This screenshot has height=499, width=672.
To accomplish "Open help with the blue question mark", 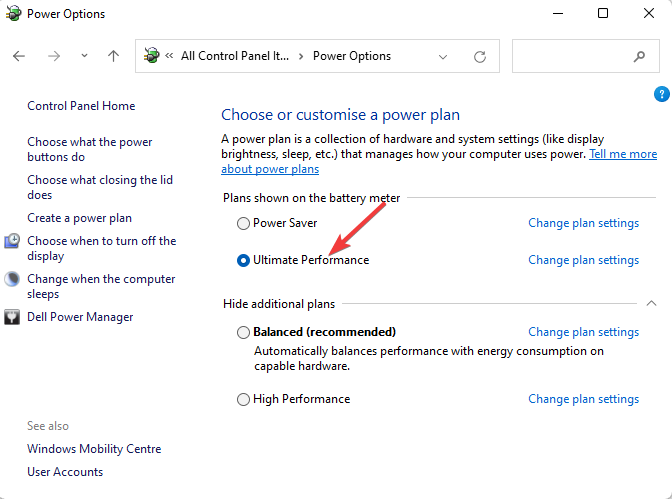I will pos(661,94).
